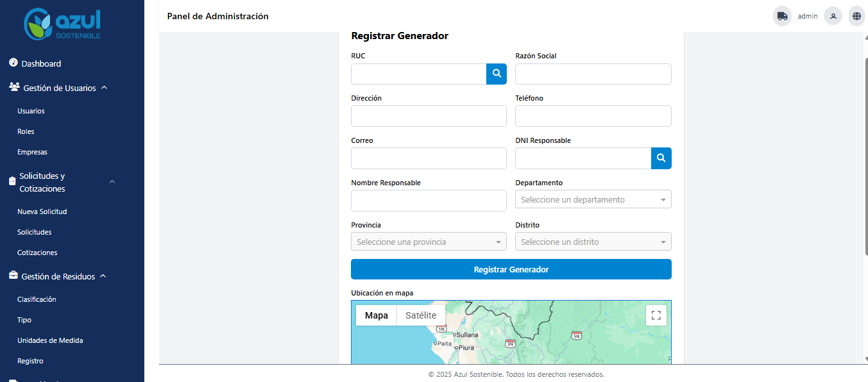Open Tipo under Gestión de Residuos
868x382 pixels.
coord(24,320)
